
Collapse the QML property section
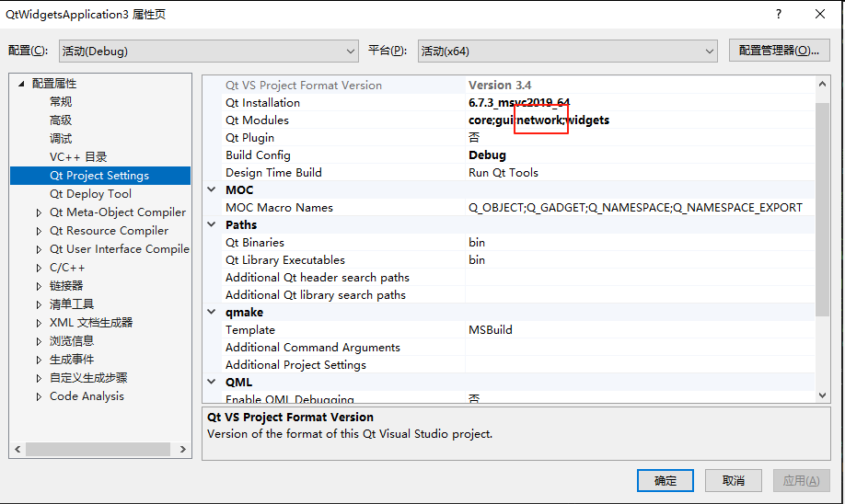[212, 382]
